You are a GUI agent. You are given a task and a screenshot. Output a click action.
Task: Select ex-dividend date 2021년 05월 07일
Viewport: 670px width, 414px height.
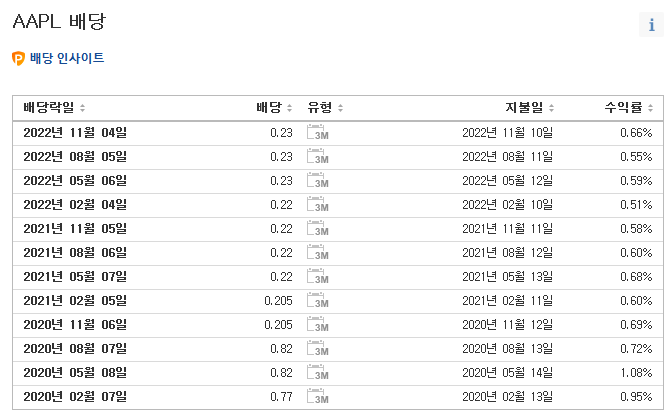75,276
